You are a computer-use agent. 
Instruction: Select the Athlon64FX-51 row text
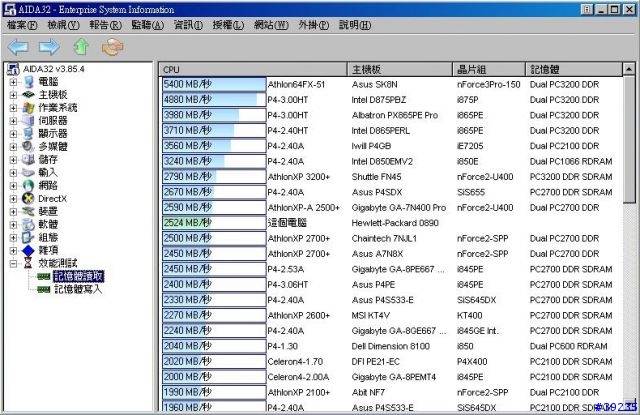(296, 84)
